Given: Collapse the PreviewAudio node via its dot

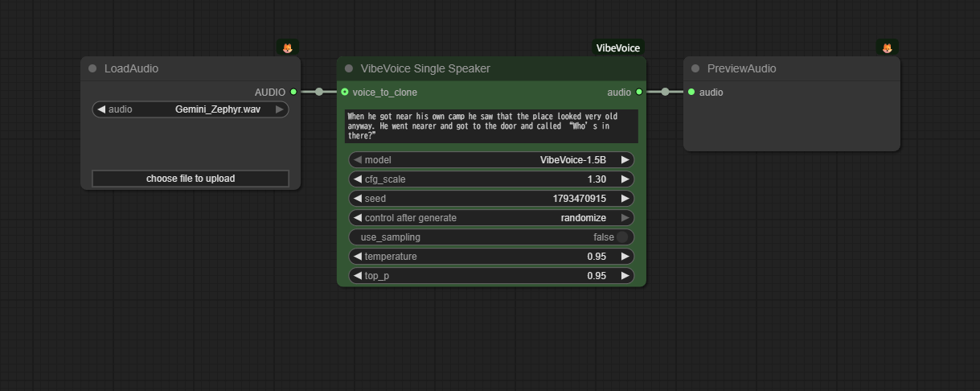Looking at the screenshot, I should (695, 68).
